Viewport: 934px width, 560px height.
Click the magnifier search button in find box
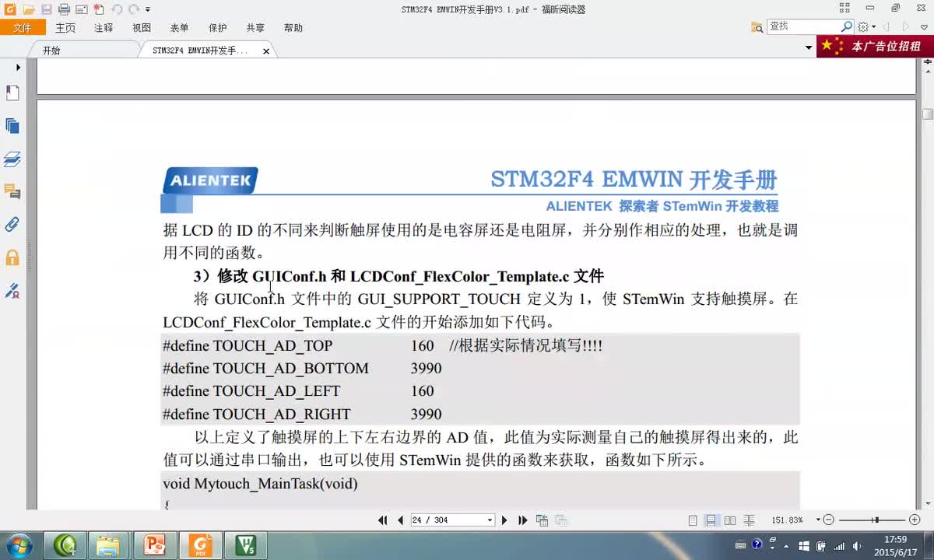click(847, 26)
